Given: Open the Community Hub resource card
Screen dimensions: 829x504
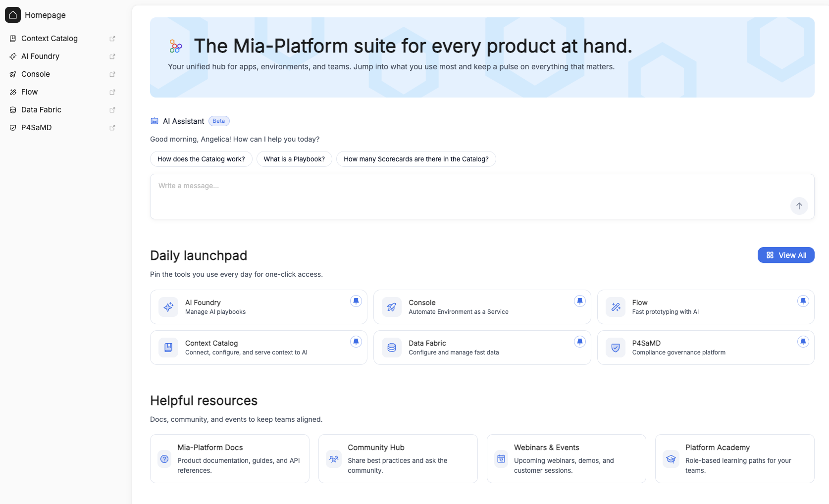Looking at the screenshot, I should click(x=398, y=458).
